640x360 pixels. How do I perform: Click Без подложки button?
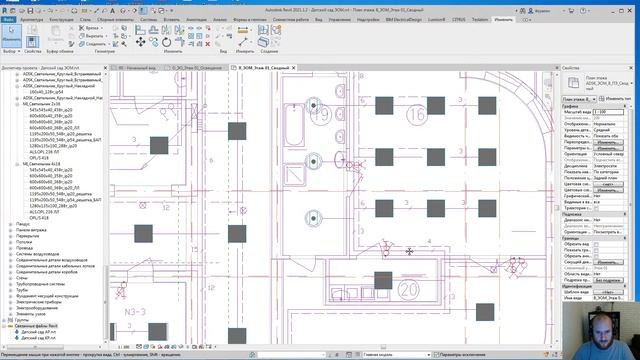[608, 280]
